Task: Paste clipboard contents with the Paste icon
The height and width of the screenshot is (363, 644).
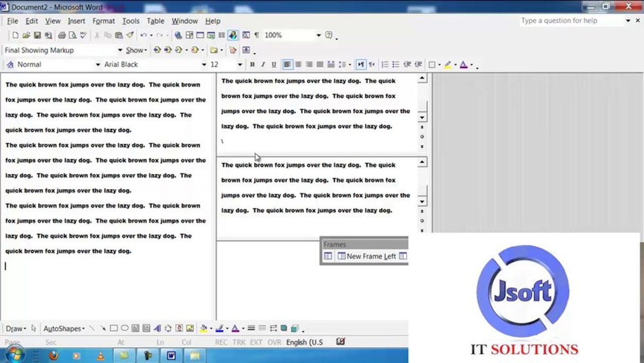Action: [x=119, y=35]
